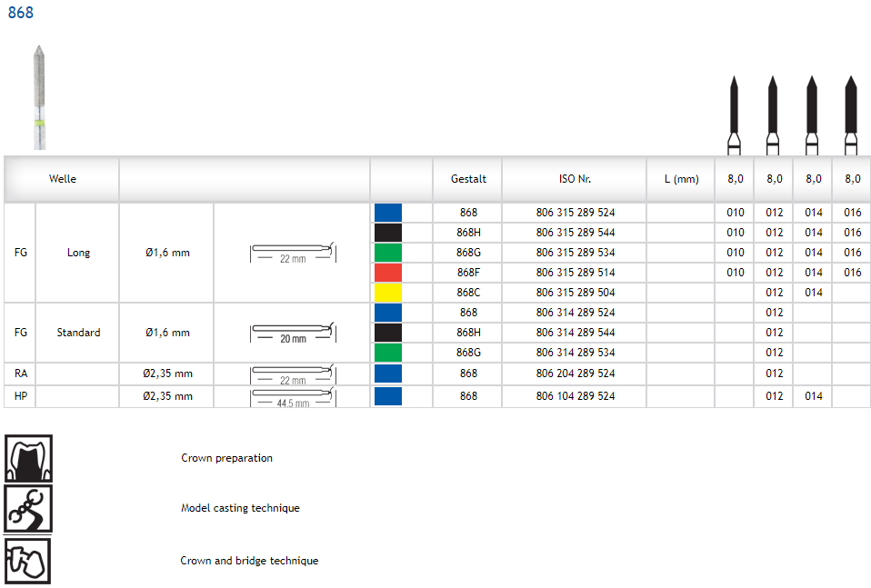
Task: Click the Crown preparation tooth icon
Action: [x=28, y=458]
